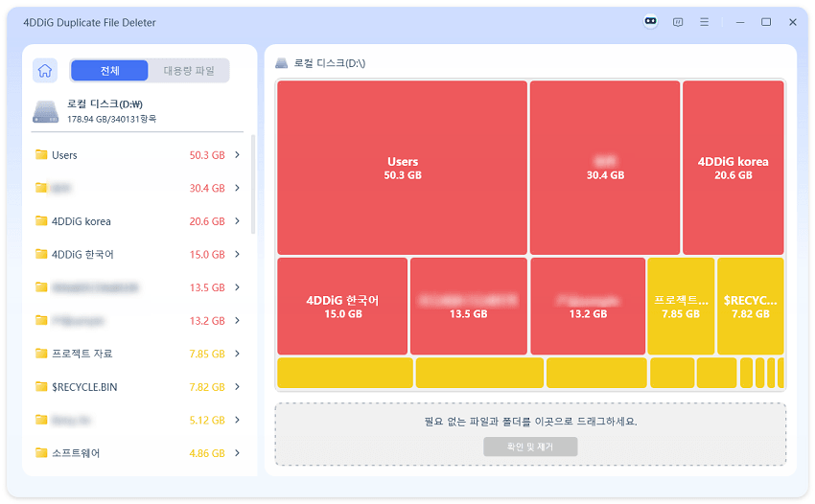Close the 4DDiG window
Viewport: 815px width, 504px height.
click(x=793, y=22)
